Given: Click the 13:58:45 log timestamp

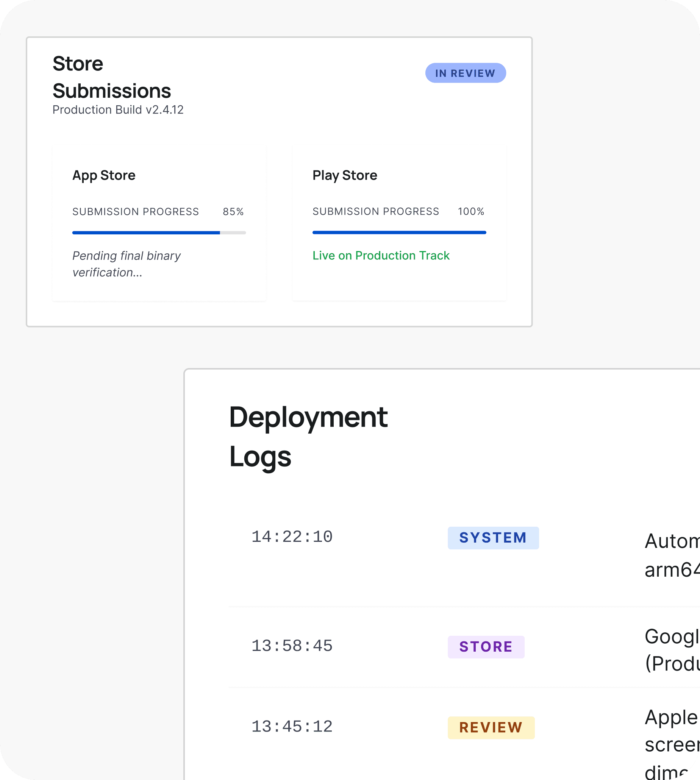Looking at the screenshot, I should click(292, 646).
